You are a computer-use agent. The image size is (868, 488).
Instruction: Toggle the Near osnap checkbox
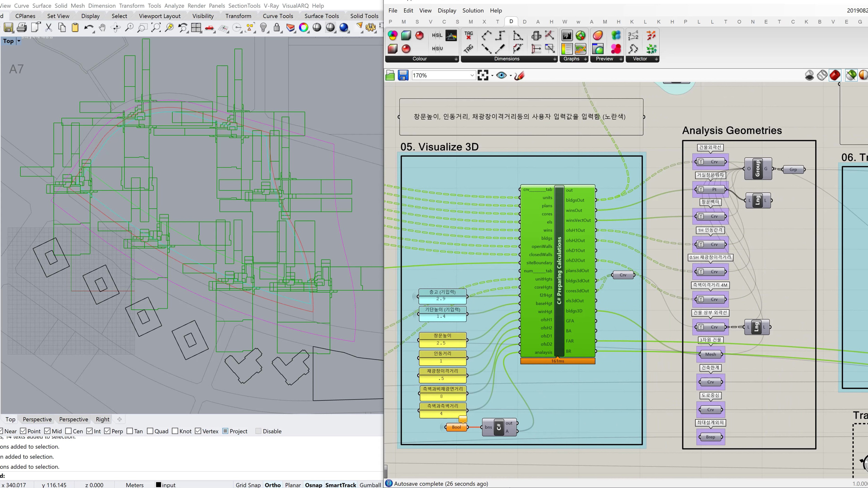coord(1,431)
